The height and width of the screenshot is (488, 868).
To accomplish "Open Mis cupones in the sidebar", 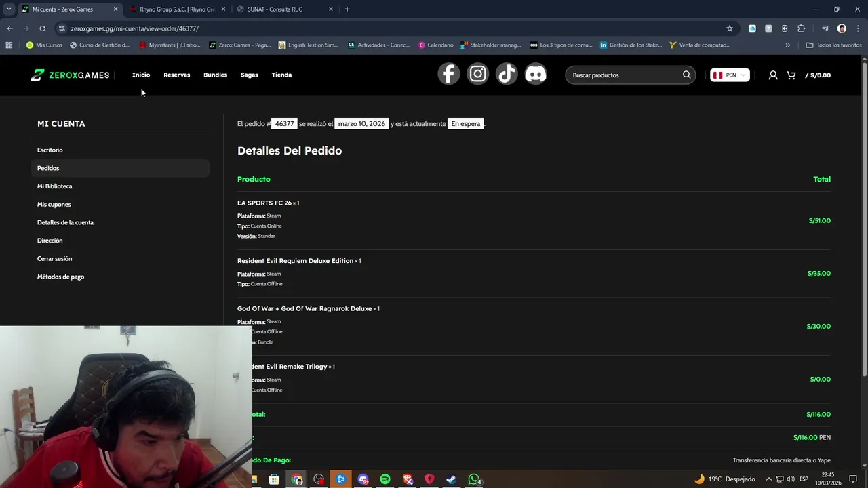I will click(x=120, y=204).
